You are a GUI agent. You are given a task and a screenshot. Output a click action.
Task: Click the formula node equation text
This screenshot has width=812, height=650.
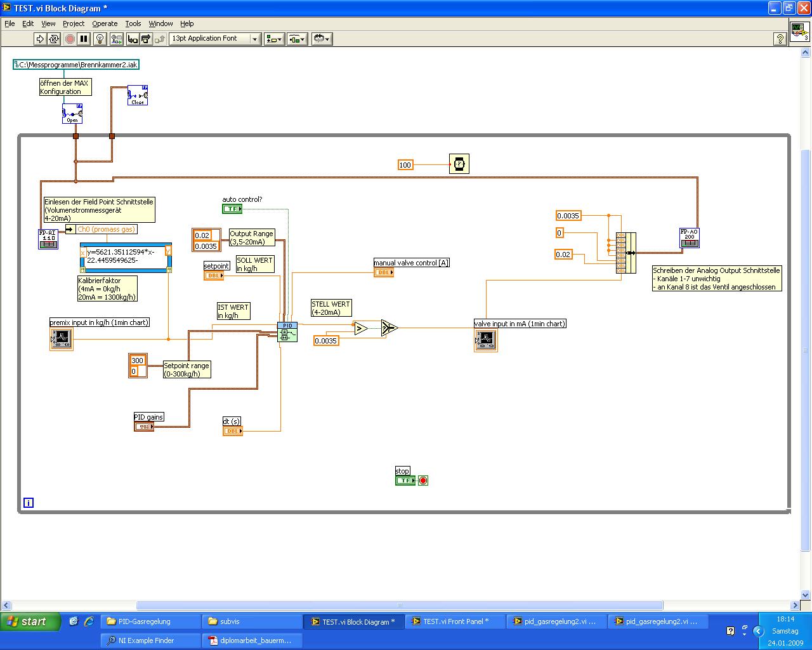coord(121,256)
